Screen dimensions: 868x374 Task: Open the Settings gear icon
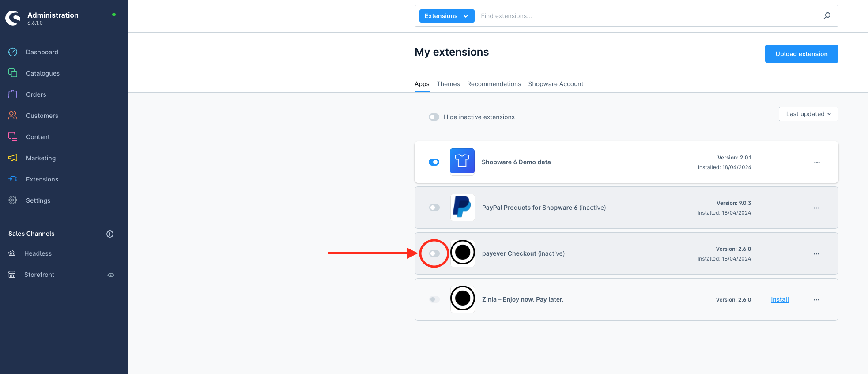tap(13, 200)
